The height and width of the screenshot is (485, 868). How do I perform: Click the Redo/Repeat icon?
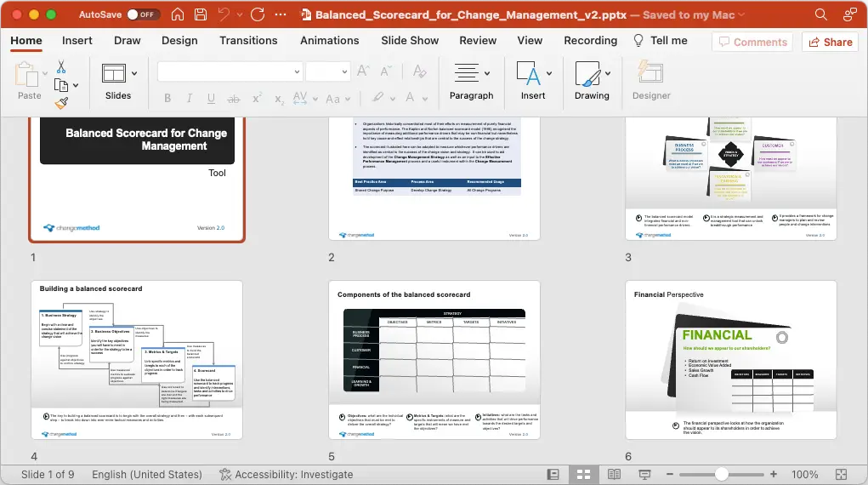258,14
